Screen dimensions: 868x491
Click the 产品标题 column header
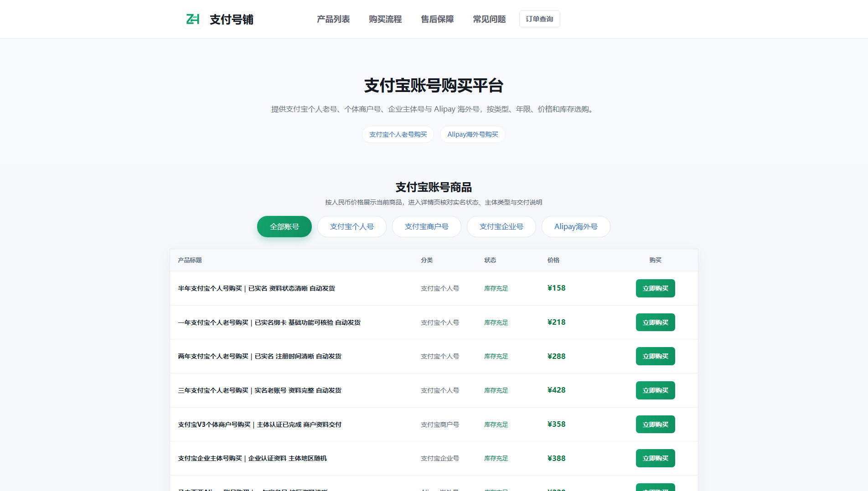click(x=190, y=260)
